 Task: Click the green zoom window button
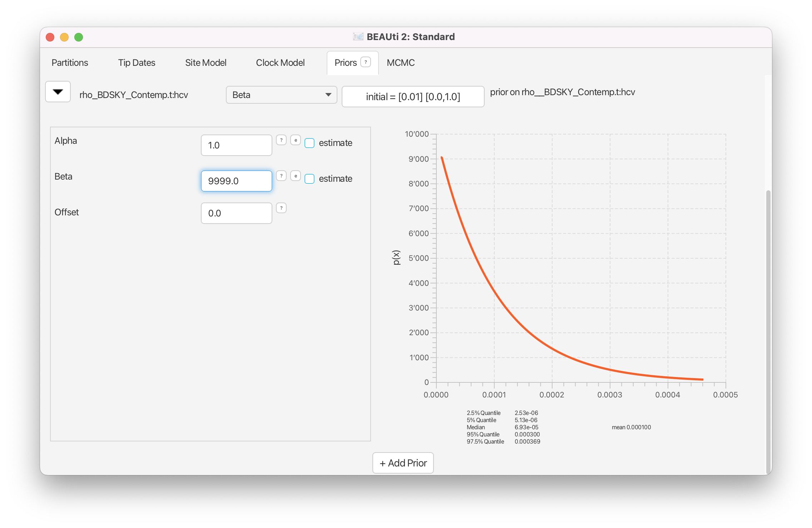pos(79,37)
